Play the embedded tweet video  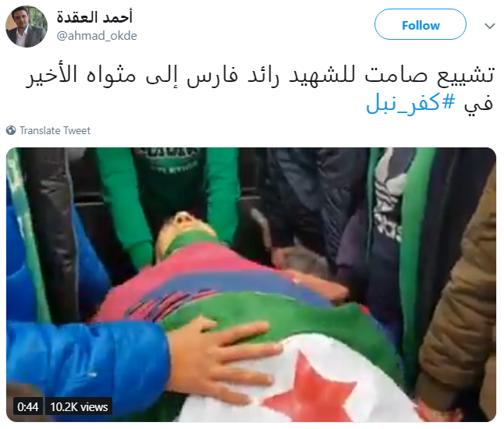251,285
